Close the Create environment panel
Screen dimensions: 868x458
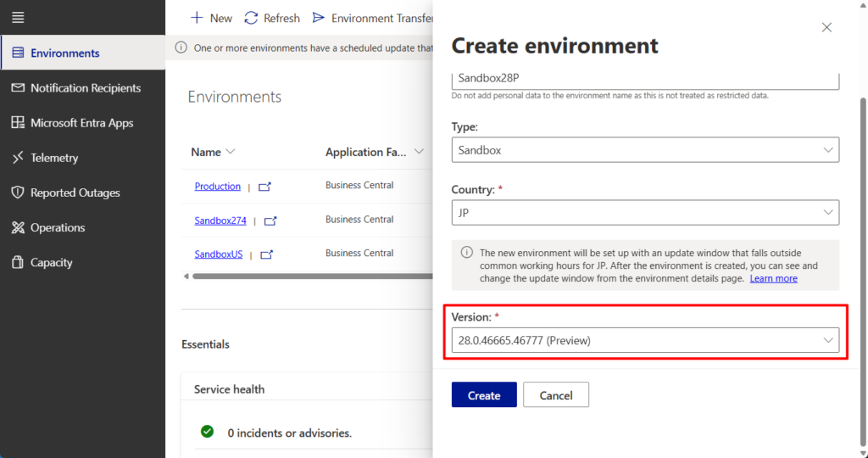826,27
